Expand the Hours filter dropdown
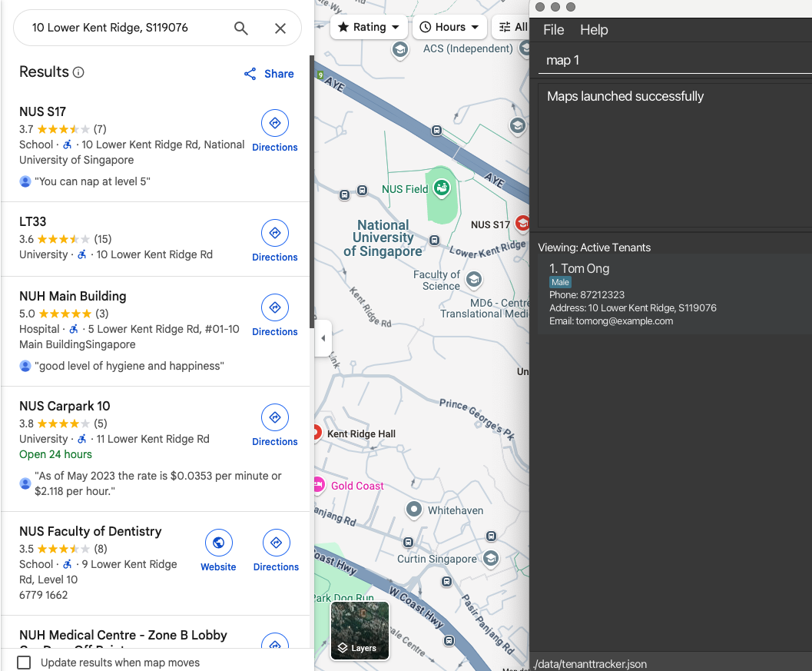 point(449,27)
